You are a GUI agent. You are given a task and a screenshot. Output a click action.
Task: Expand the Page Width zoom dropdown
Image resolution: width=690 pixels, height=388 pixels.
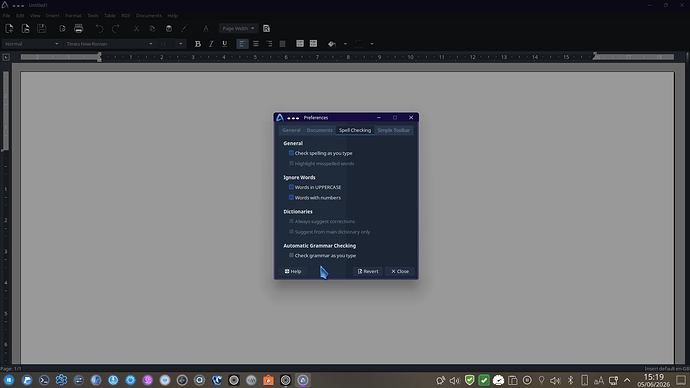click(238, 29)
